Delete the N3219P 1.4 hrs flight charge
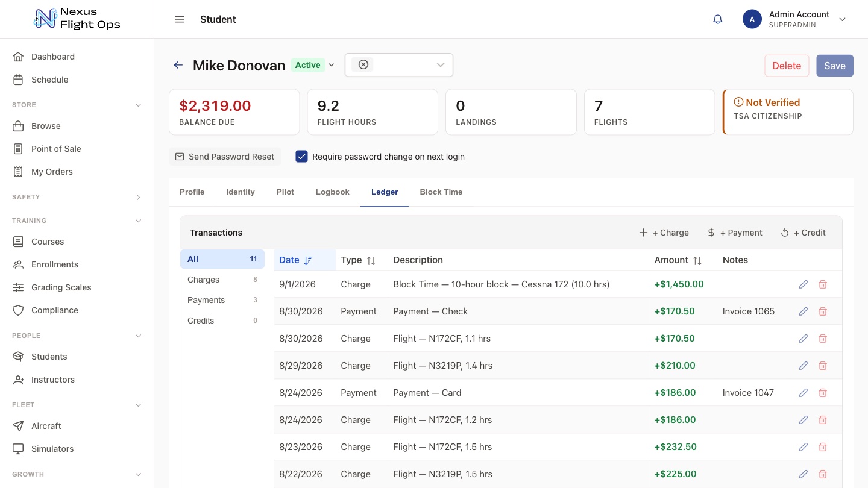Viewport: 868px width, 488px height. pos(823,366)
